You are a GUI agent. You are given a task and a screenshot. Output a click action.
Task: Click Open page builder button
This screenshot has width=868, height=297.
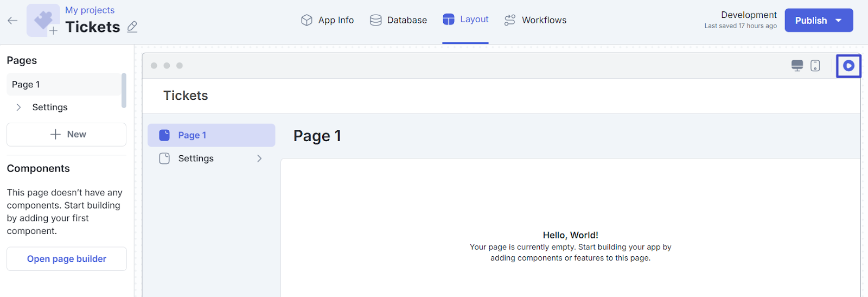click(66, 259)
